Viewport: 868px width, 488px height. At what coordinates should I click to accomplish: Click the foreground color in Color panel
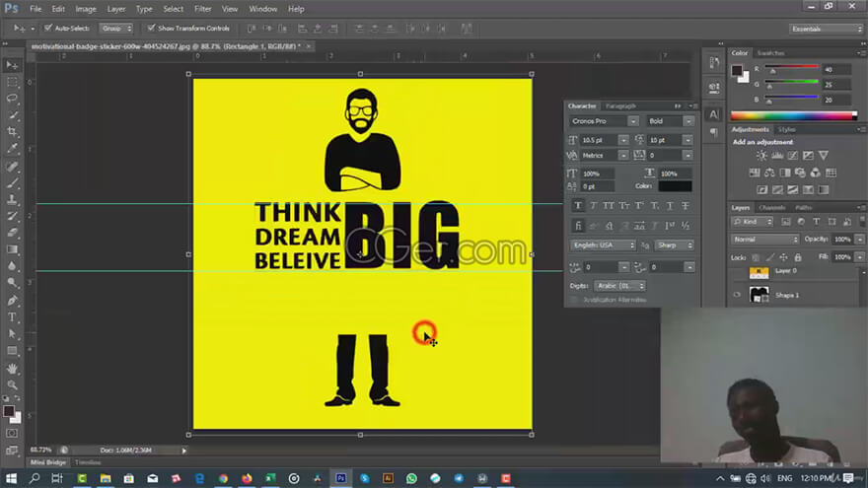[736, 70]
